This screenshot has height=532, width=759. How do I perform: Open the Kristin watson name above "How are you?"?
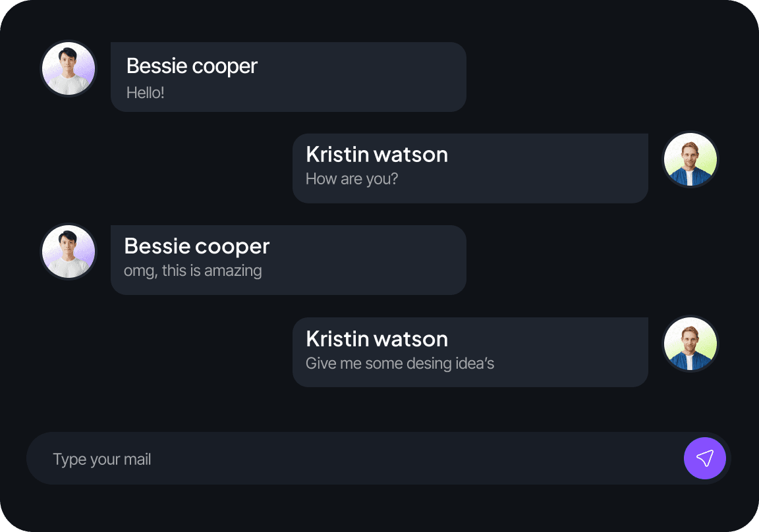377,155
